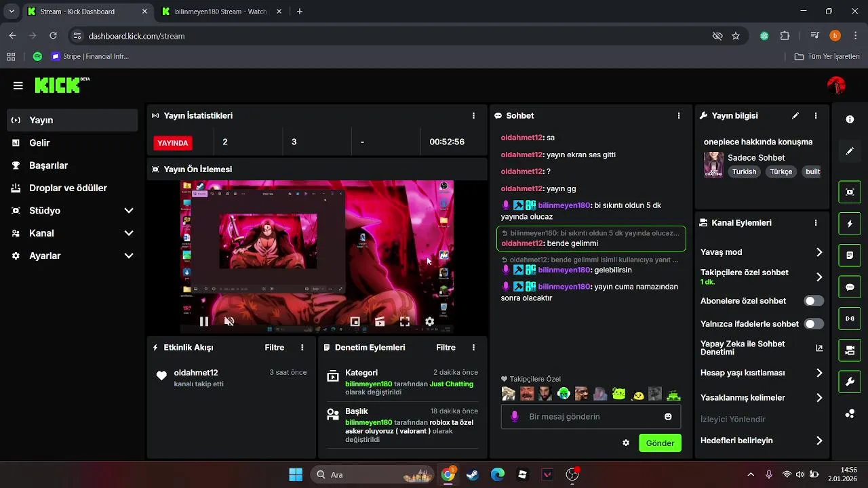The width and height of the screenshot is (868, 488).
Task: Click the three-dots cluster icon at the right rail bottom
Action: (x=850, y=413)
